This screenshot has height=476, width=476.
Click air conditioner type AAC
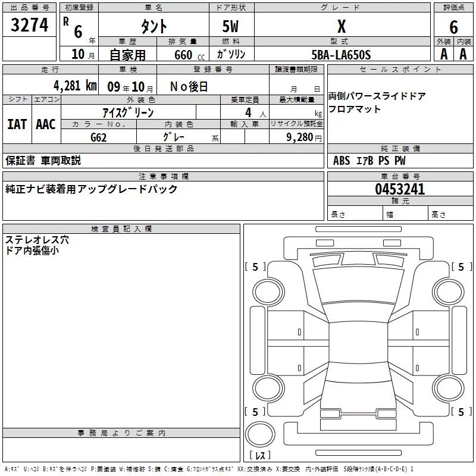[x=46, y=124]
